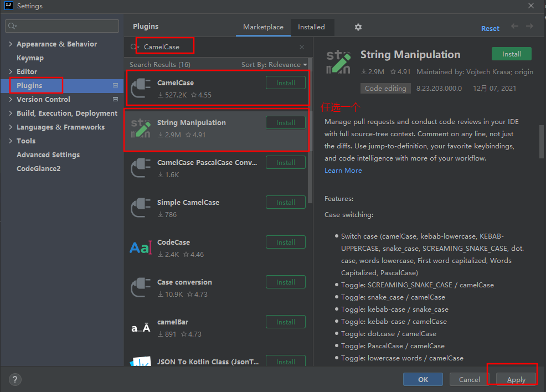Close the Settings dialog
546x392 pixels.
pos(531,6)
